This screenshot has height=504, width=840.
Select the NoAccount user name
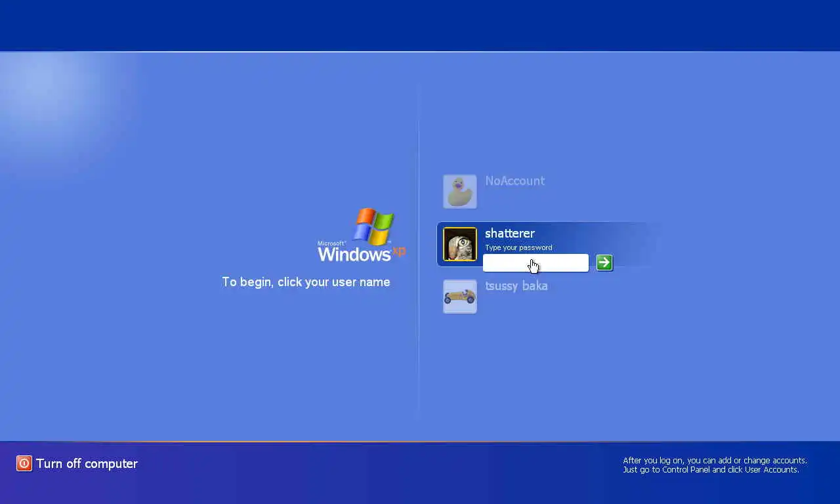click(514, 181)
